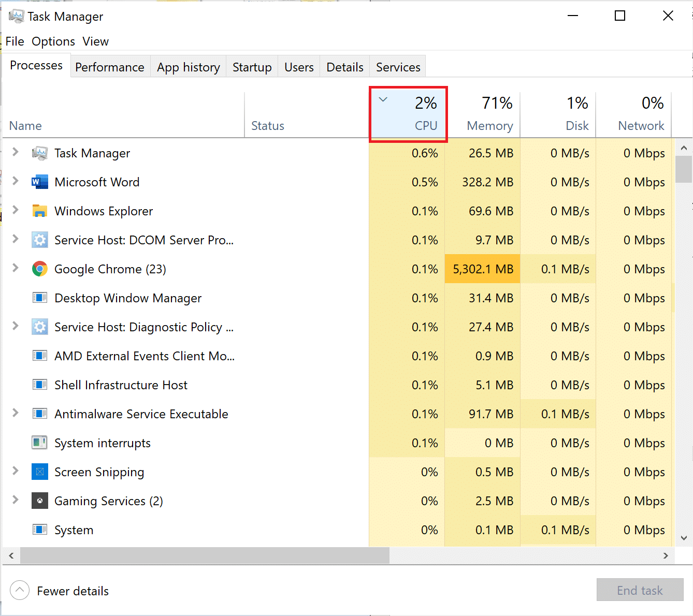Click the Windows Explorer folder icon
The width and height of the screenshot is (693, 616).
[x=40, y=211]
